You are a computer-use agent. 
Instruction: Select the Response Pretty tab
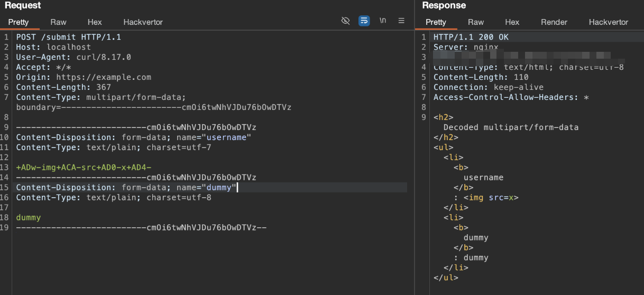coord(436,22)
